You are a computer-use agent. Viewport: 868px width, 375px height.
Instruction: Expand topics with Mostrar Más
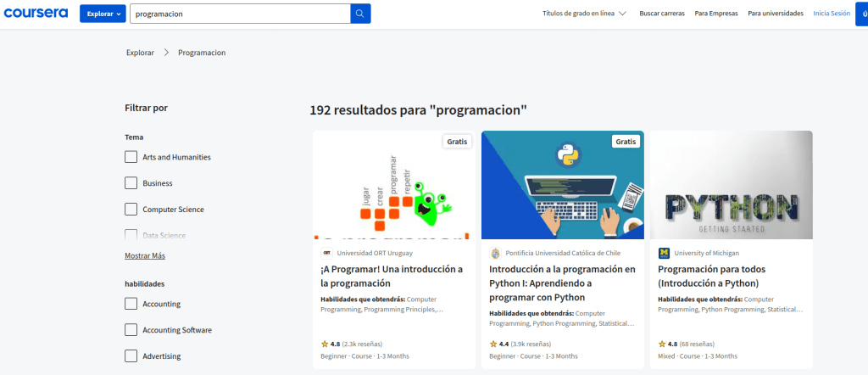pos(145,256)
